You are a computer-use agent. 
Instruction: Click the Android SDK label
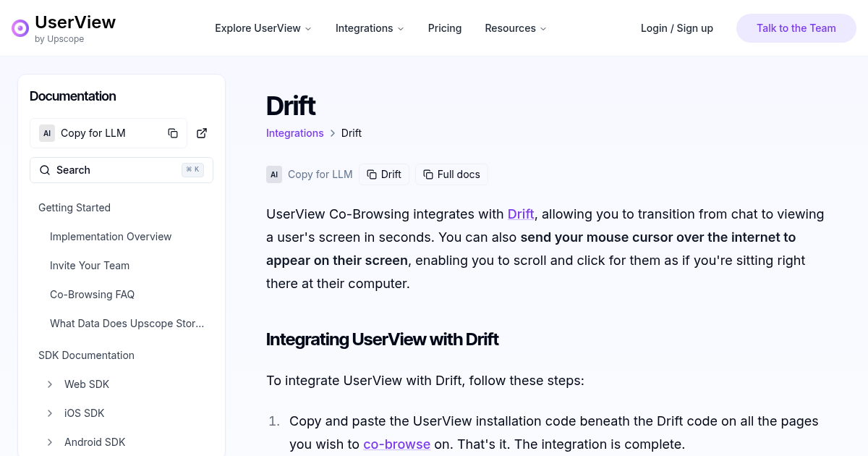(95, 442)
